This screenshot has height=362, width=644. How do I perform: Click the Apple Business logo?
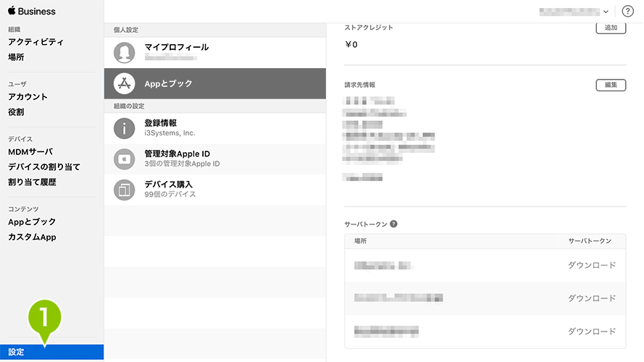[x=32, y=11]
